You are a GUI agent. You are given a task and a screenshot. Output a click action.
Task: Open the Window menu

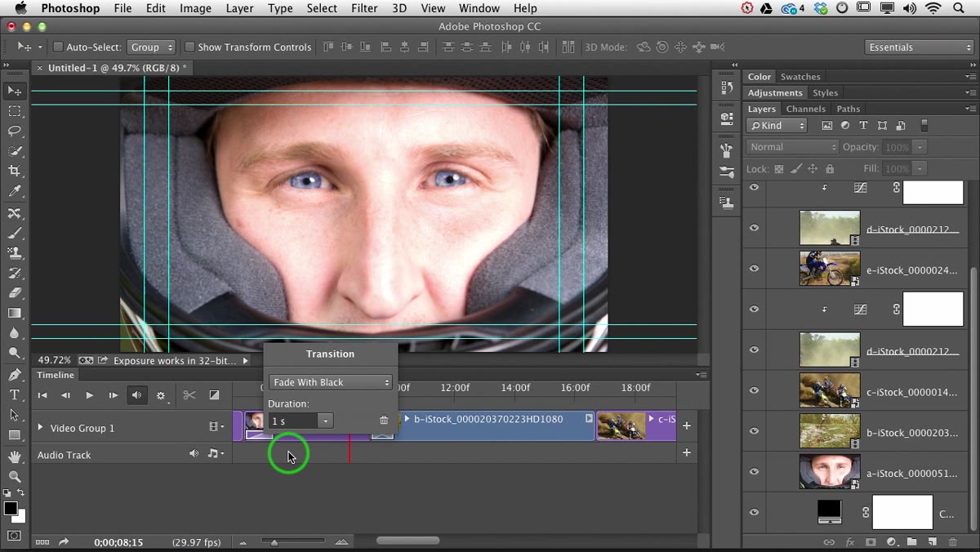click(479, 8)
